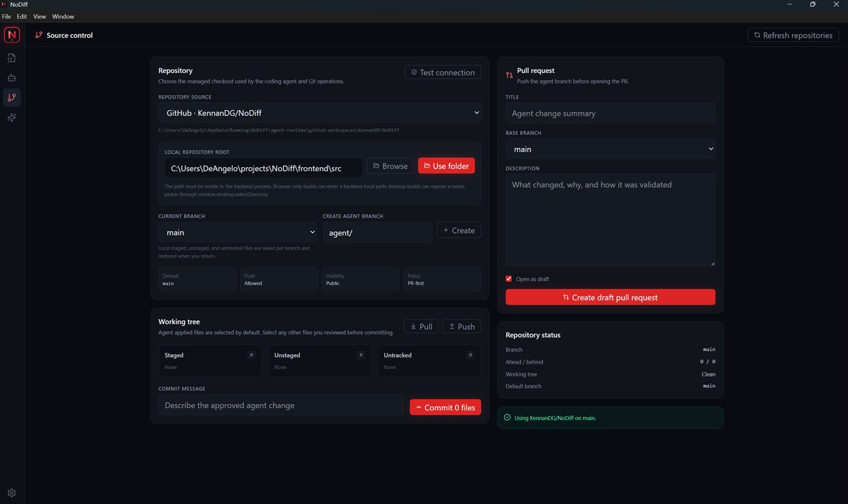This screenshot has width=848, height=504.
Task: Toggle the Open as draft checkbox
Action: (x=509, y=279)
